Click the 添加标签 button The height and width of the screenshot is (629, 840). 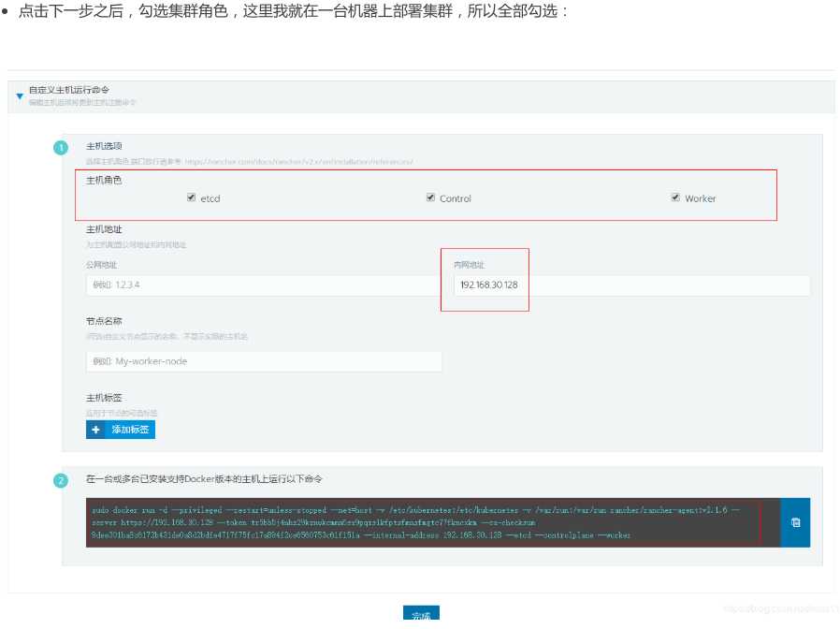coord(121,430)
